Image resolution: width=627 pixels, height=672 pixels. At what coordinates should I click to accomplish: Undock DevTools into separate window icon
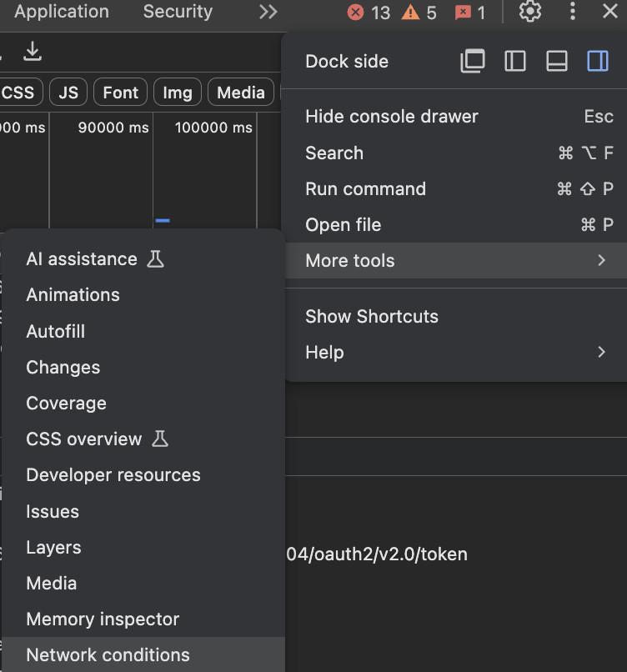474,61
